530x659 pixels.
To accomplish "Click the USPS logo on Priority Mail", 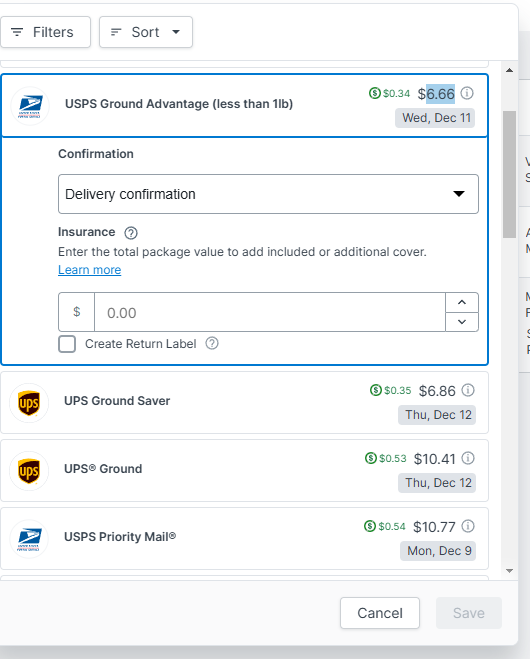I will (x=29, y=539).
